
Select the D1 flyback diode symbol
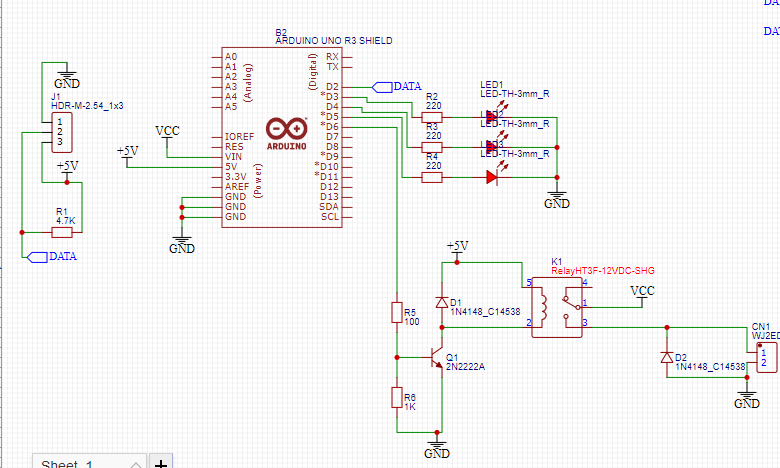click(x=442, y=302)
